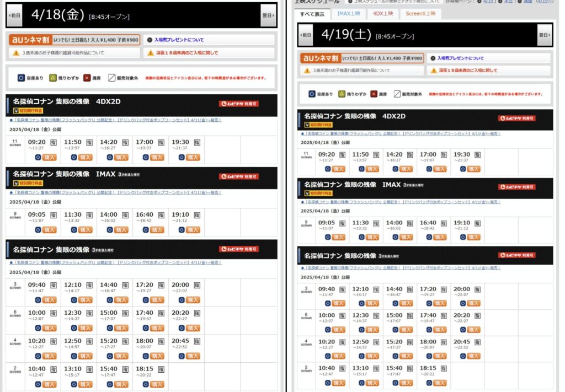On 4/19, click seat map icon beside 13:10
This screenshot has width=565, height=392.
tap(376, 369)
